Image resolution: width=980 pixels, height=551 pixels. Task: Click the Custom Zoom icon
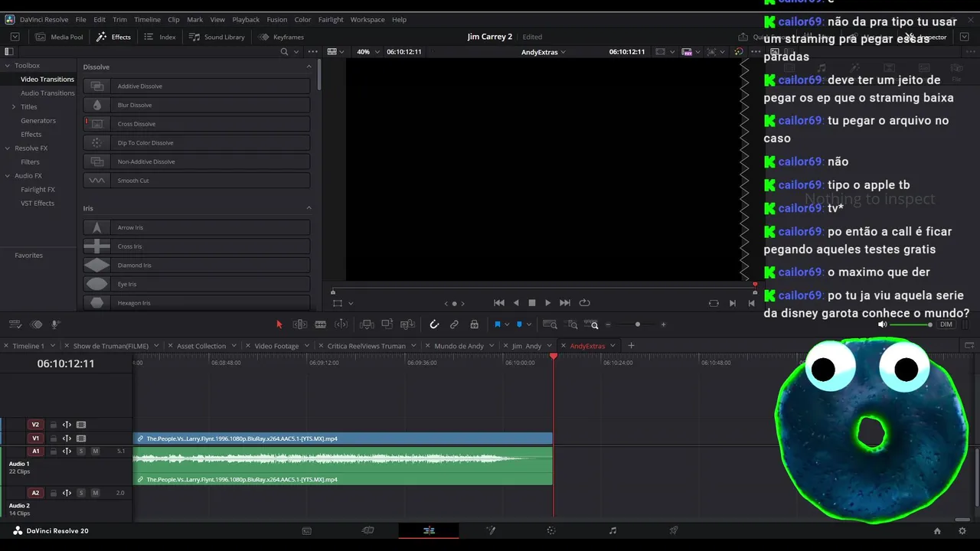tap(592, 324)
